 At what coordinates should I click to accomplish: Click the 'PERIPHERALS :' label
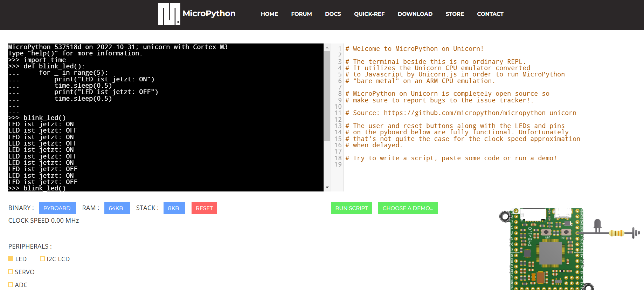point(30,247)
